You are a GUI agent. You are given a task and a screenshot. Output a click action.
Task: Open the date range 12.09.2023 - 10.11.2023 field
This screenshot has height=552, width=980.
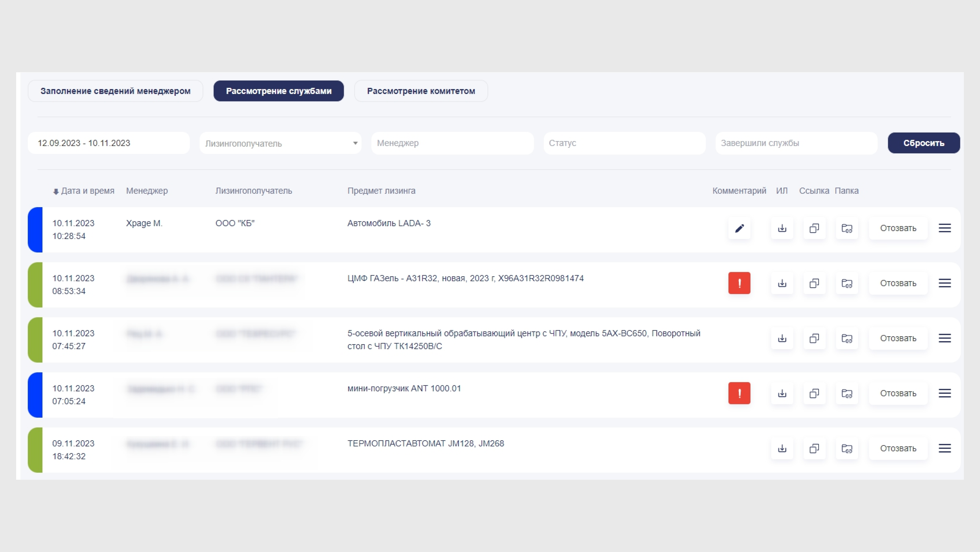(x=109, y=143)
